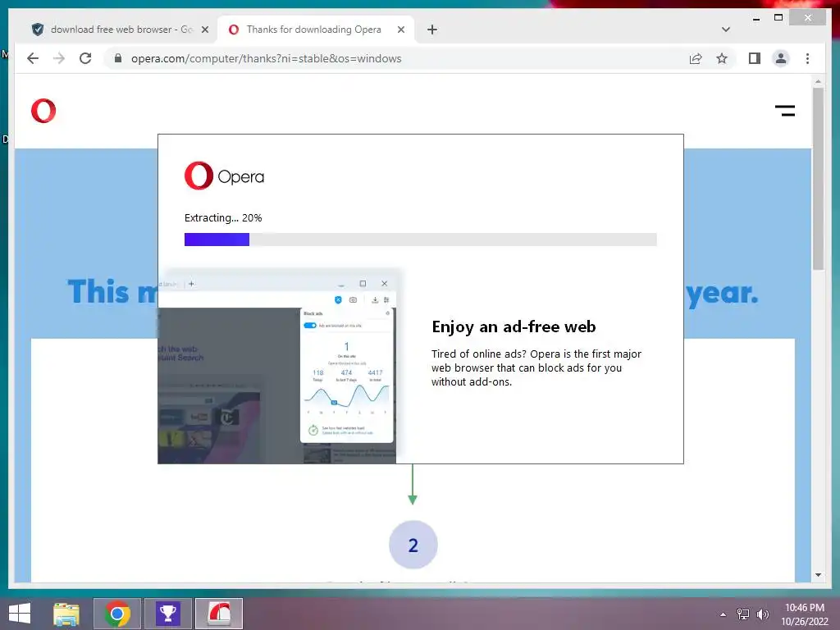Click the ad blocker preview image
The image size is (840, 630).
click(x=277, y=367)
